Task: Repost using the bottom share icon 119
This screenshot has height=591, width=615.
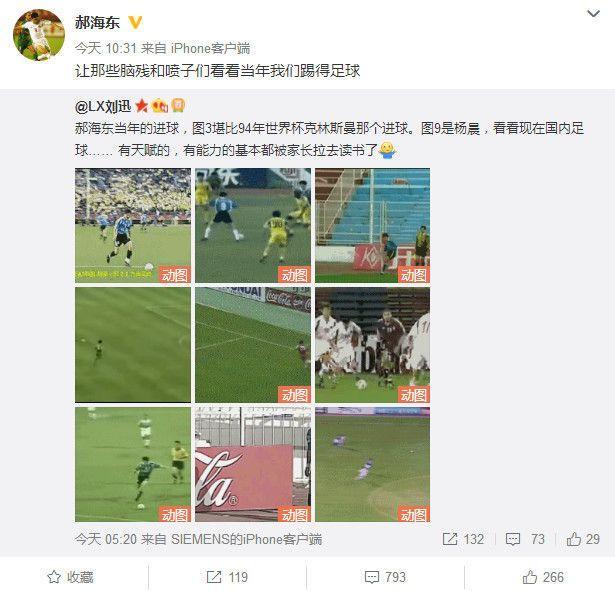Action: click(x=227, y=577)
